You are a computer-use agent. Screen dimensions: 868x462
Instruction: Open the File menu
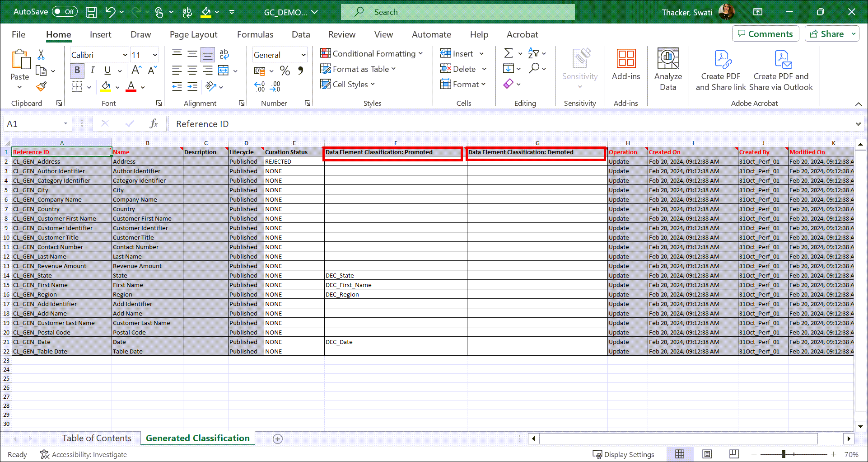point(19,34)
